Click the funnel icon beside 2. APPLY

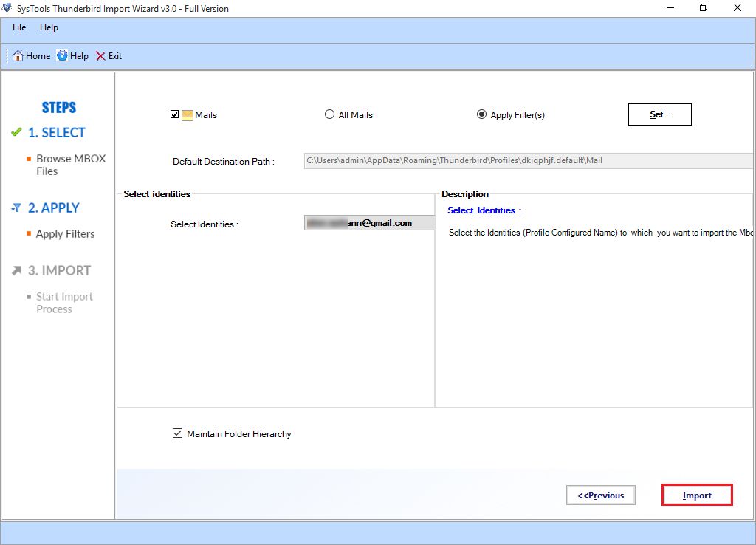coord(16,208)
